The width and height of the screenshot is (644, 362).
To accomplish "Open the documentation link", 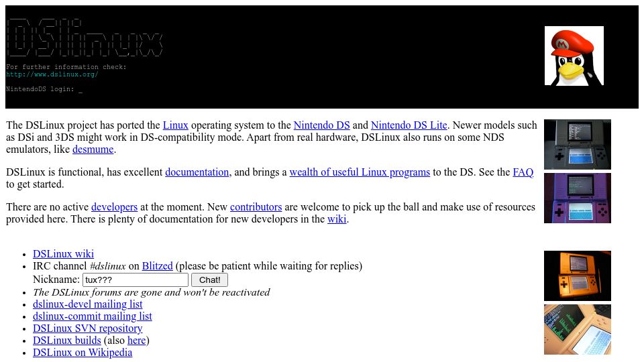I will 197,172.
